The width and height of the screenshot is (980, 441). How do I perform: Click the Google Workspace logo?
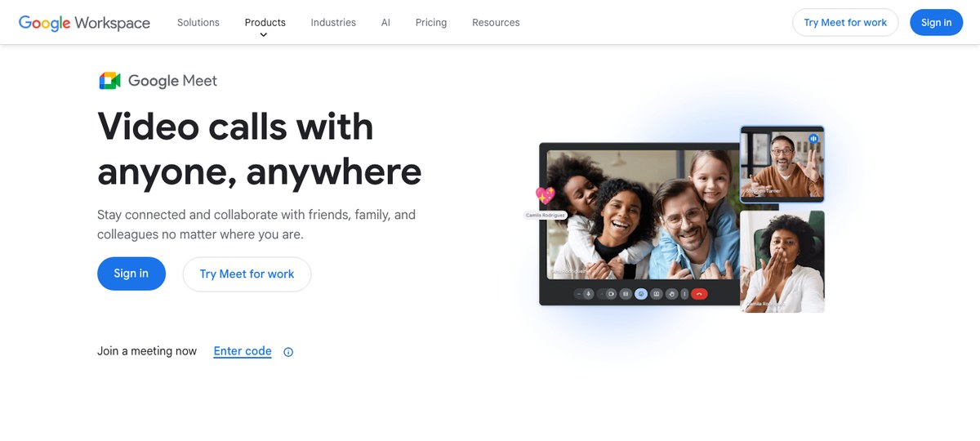(84, 23)
